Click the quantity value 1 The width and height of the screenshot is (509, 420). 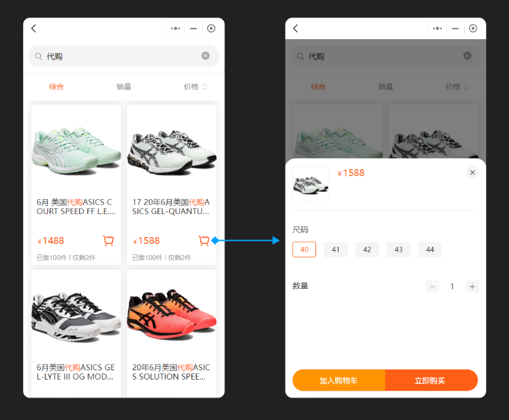click(452, 287)
